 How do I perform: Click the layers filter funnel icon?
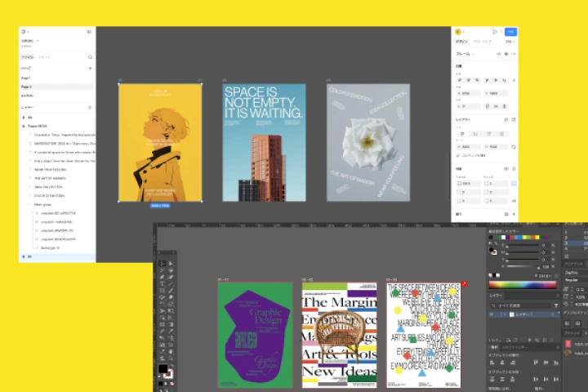(x=556, y=305)
